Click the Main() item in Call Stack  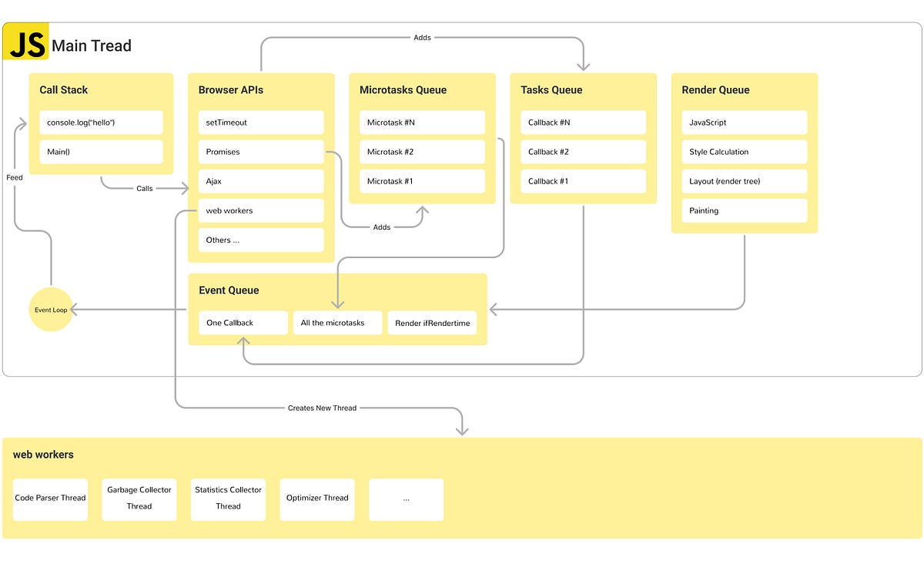[101, 152]
